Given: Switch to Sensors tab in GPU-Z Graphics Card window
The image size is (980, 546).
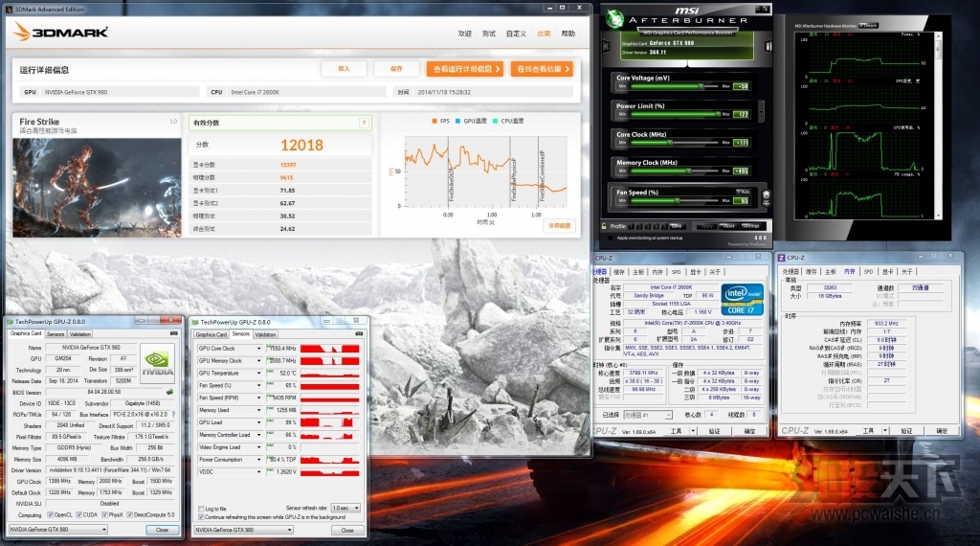Looking at the screenshot, I should tap(56, 334).
